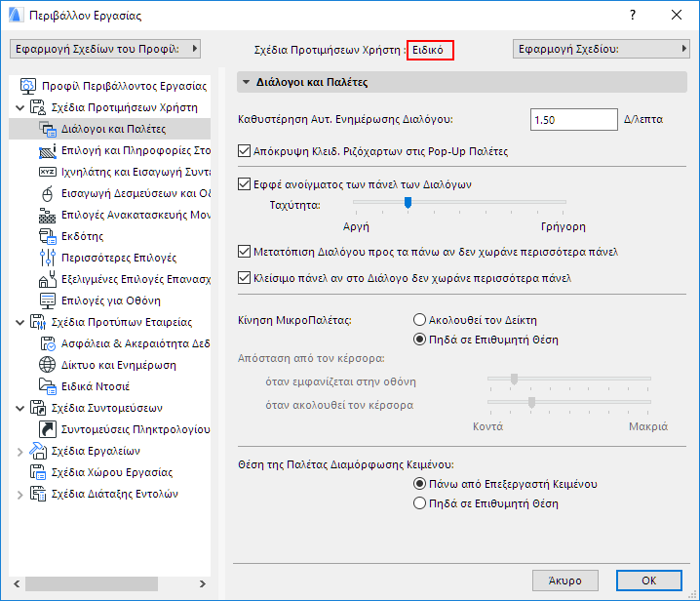Uncheck Κλείσιμο πάνελ αν στο Διάλογο checkbox

coord(244,278)
